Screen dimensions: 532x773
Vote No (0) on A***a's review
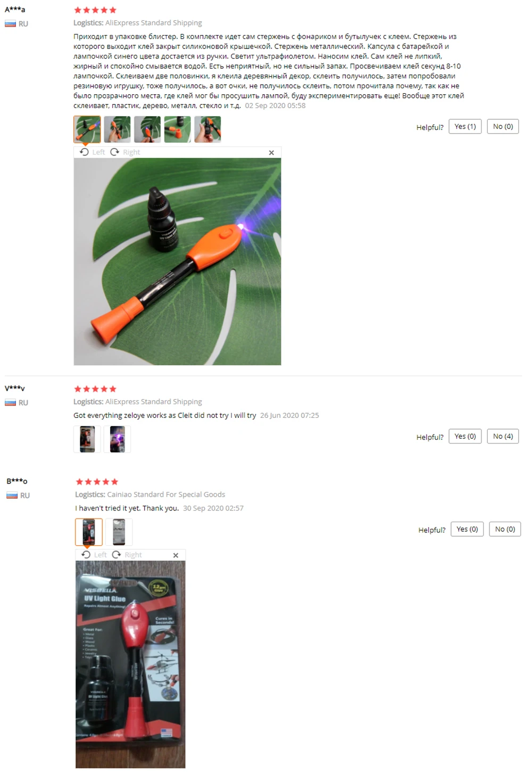pos(503,127)
